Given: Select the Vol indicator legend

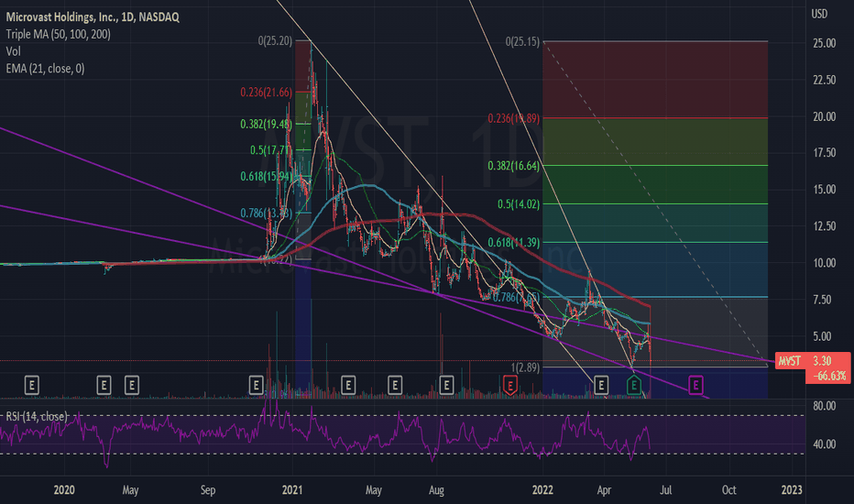Looking at the screenshot, I should (x=13, y=51).
